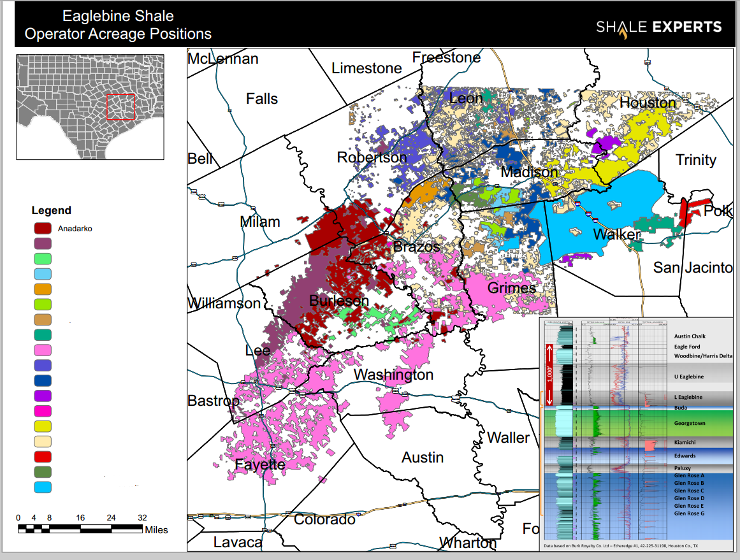The image size is (740, 560).
Task: Select the pink legend color swatch
Action: (x=43, y=350)
